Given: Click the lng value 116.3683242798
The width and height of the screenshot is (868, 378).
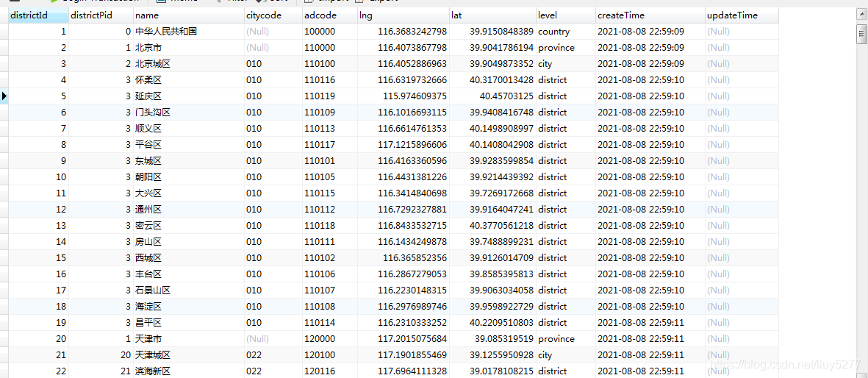Looking at the screenshot, I should (412, 32).
